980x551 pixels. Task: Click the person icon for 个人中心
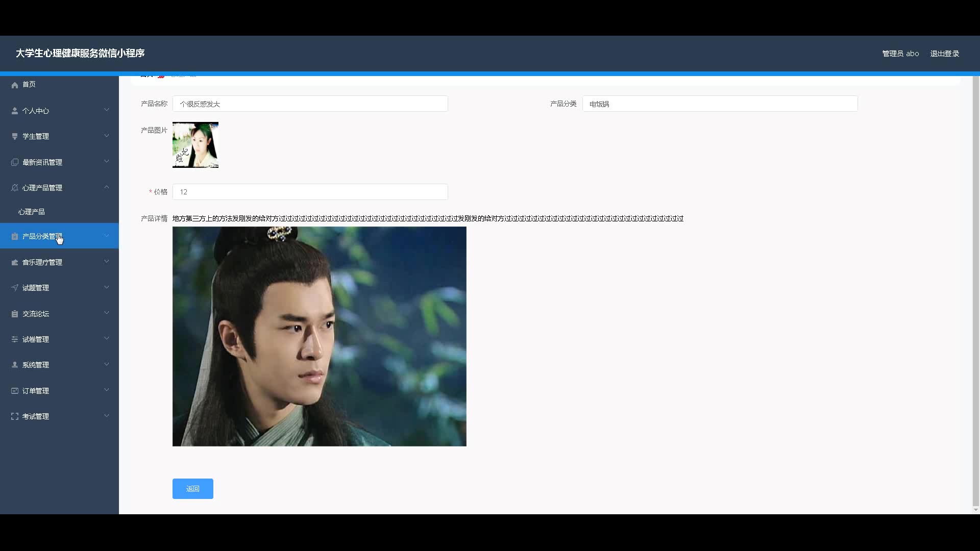pos(15,111)
